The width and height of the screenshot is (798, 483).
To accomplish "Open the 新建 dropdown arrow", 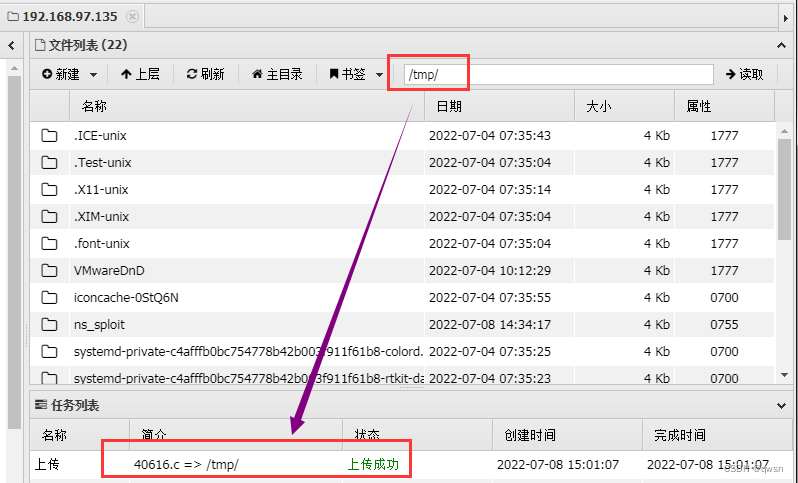I will click(x=94, y=75).
